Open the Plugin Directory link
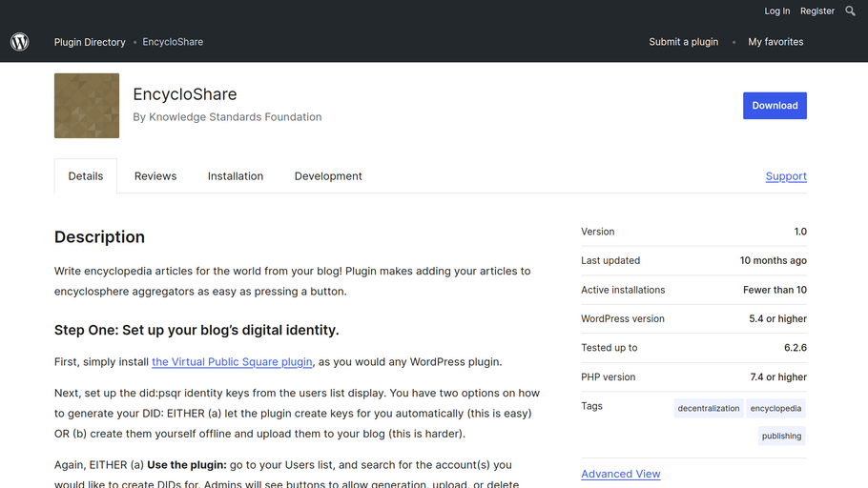 pos(90,42)
